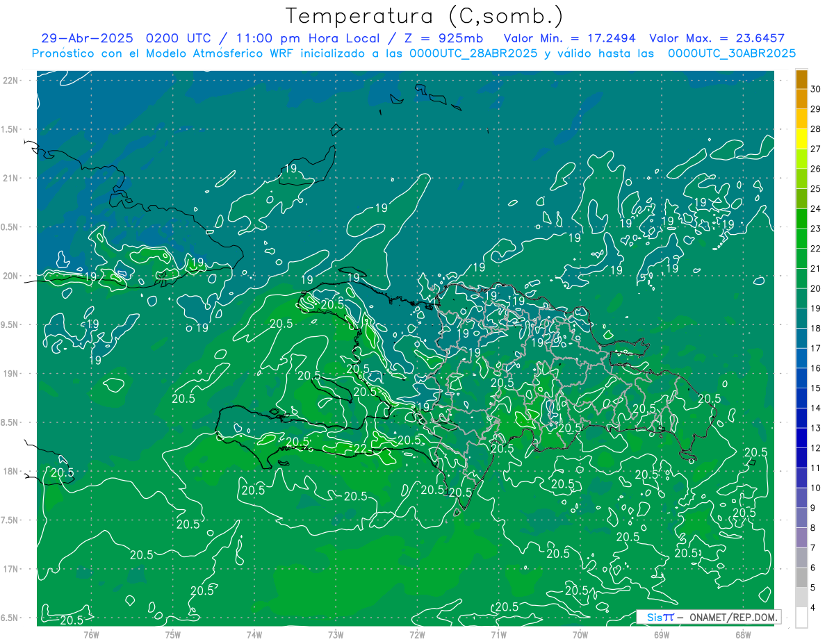834x644 pixels.
Task: Click the 'Valor Min. = 17.2494' value
Action: pos(569,38)
